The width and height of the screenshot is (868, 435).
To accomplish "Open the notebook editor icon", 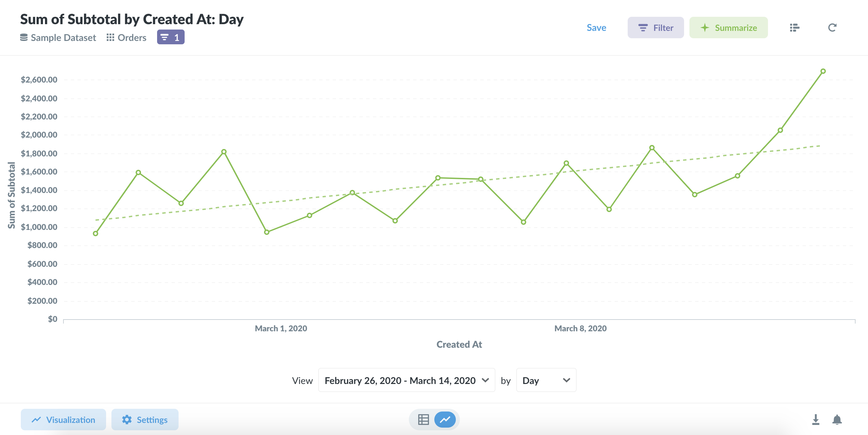I will pos(794,28).
